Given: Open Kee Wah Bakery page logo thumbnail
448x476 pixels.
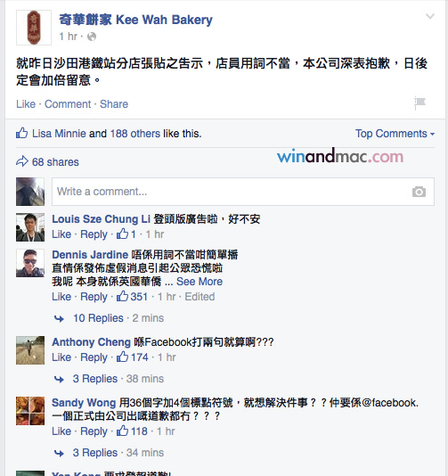Looking at the screenshot, I should [x=34, y=28].
